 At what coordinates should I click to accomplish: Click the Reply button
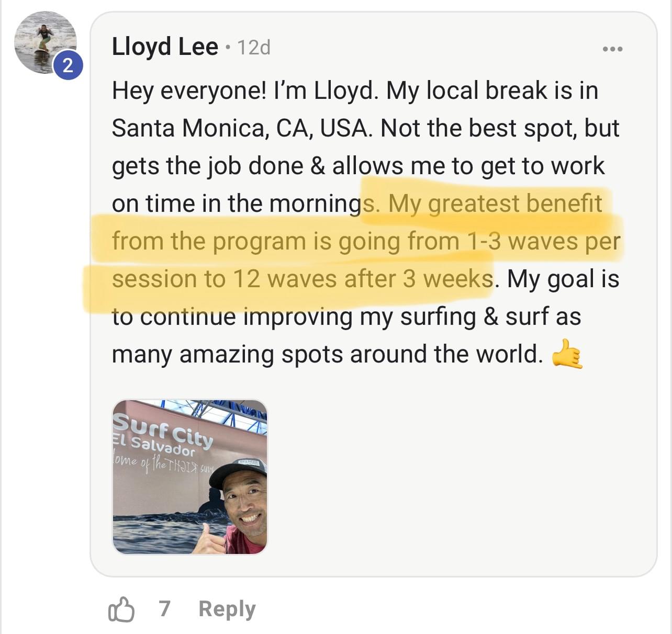point(227,609)
